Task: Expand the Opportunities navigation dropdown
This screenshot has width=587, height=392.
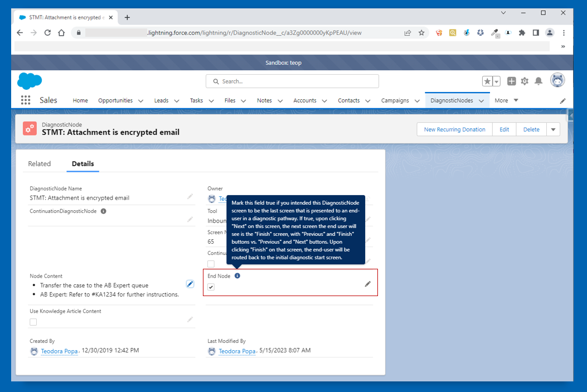Action: pos(142,100)
